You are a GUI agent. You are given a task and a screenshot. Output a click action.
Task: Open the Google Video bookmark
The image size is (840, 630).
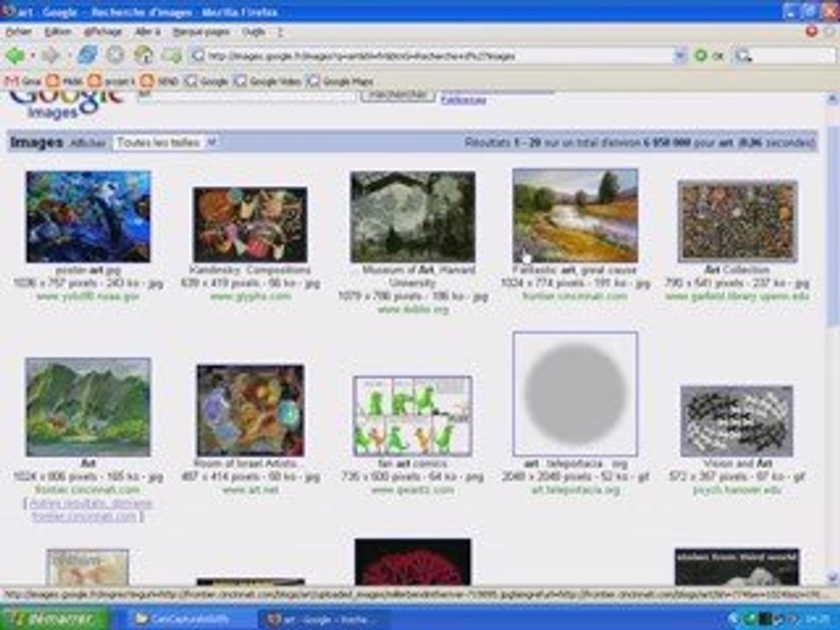coord(269,81)
